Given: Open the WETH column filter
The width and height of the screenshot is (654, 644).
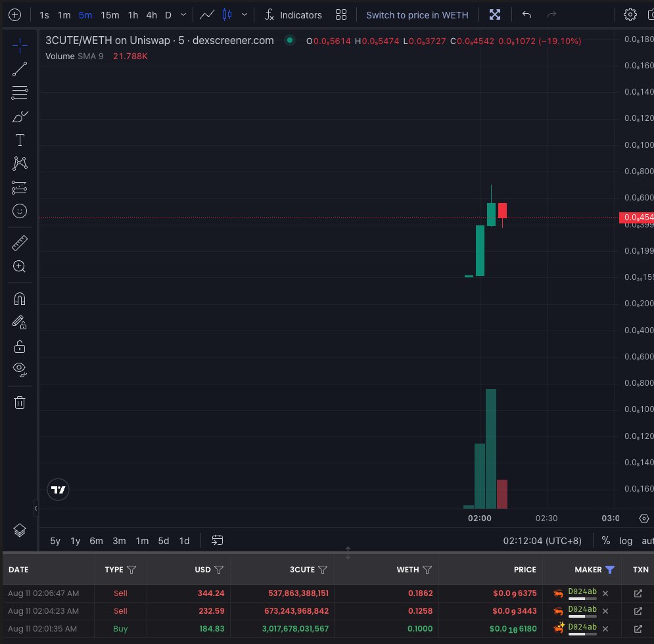Looking at the screenshot, I should [427, 570].
